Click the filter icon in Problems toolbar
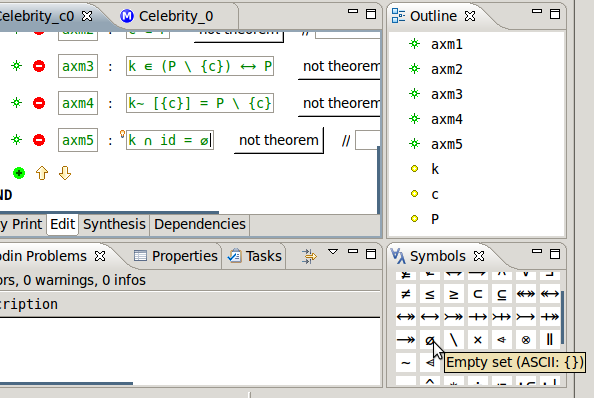This screenshot has width=594, height=398. (309, 256)
